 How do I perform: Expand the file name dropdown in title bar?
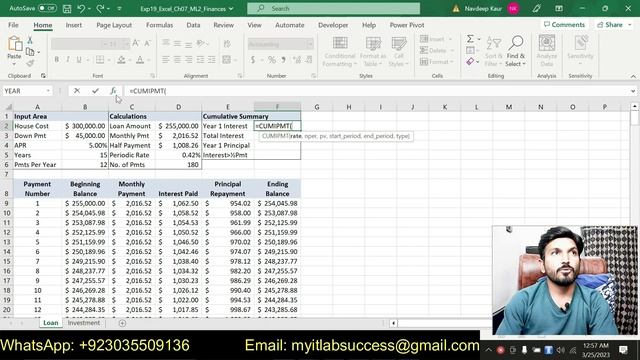pyautogui.click(x=231, y=9)
